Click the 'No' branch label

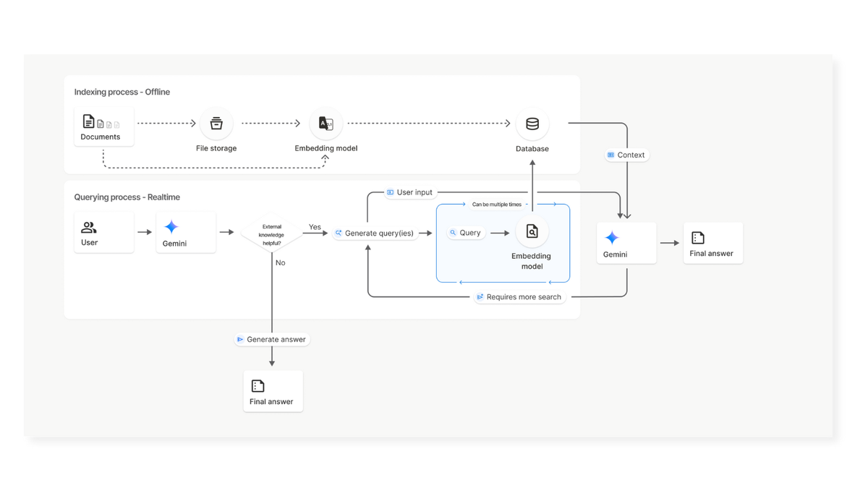(x=281, y=263)
